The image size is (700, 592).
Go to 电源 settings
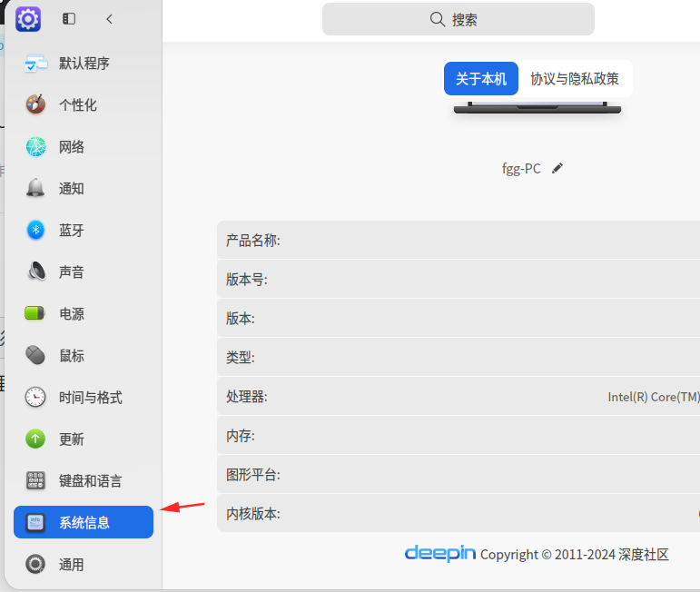(84, 314)
